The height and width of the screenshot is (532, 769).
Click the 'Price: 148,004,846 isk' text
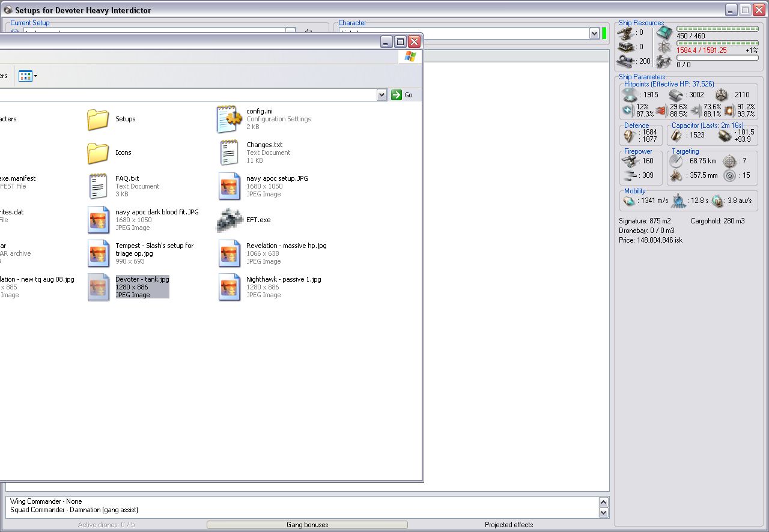coord(651,240)
